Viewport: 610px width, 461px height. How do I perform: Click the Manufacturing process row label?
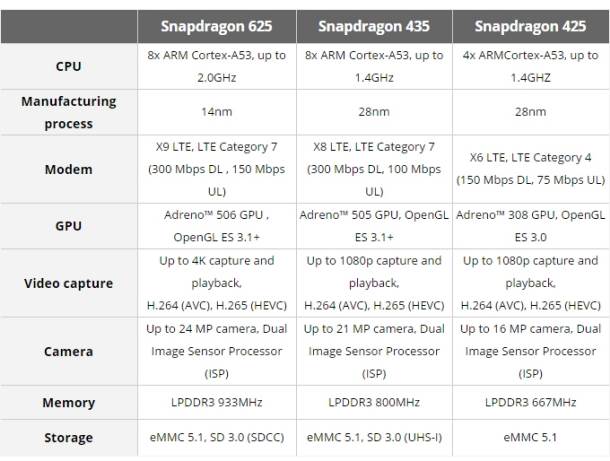coord(68,112)
